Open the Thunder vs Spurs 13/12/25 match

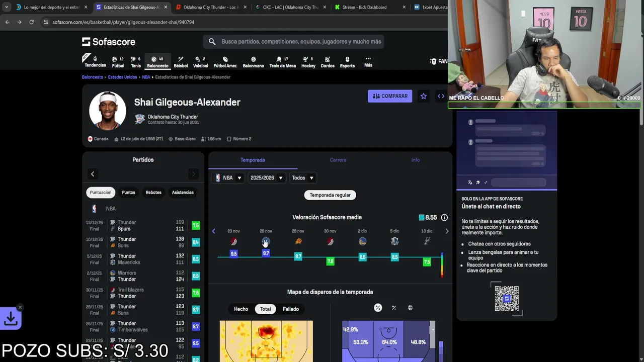tap(143, 225)
